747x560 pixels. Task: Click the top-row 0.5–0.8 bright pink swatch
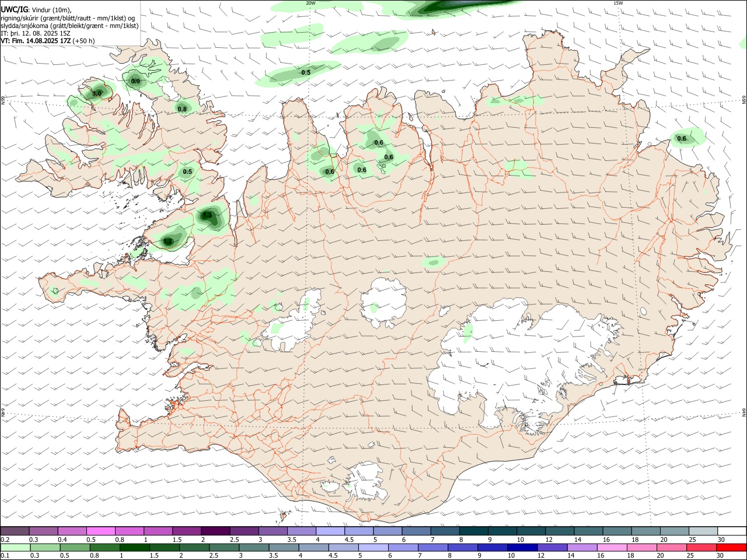100,531
